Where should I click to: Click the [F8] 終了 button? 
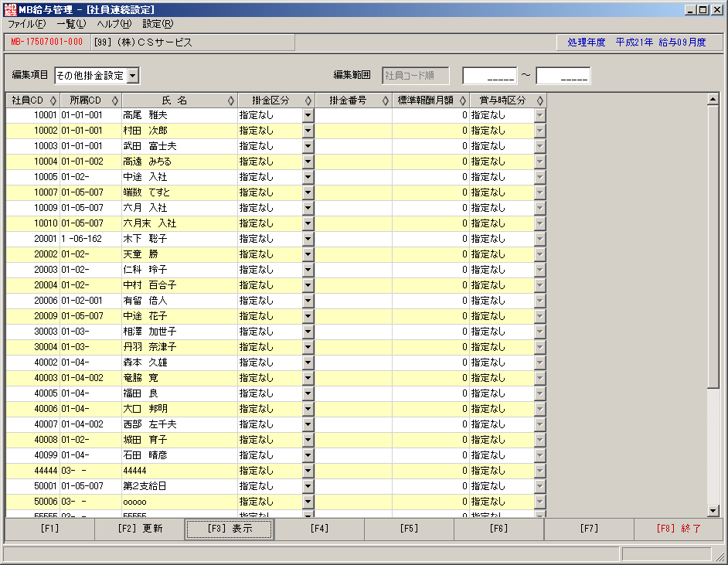(x=679, y=529)
